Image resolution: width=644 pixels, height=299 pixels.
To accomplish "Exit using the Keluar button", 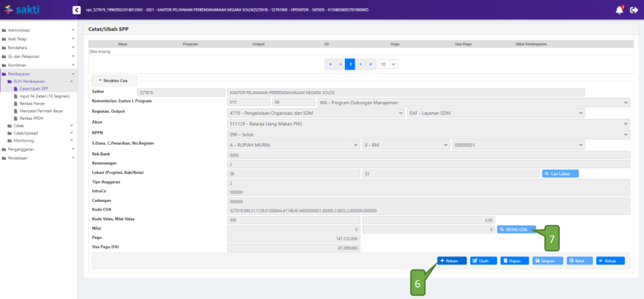I will click(610, 261).
